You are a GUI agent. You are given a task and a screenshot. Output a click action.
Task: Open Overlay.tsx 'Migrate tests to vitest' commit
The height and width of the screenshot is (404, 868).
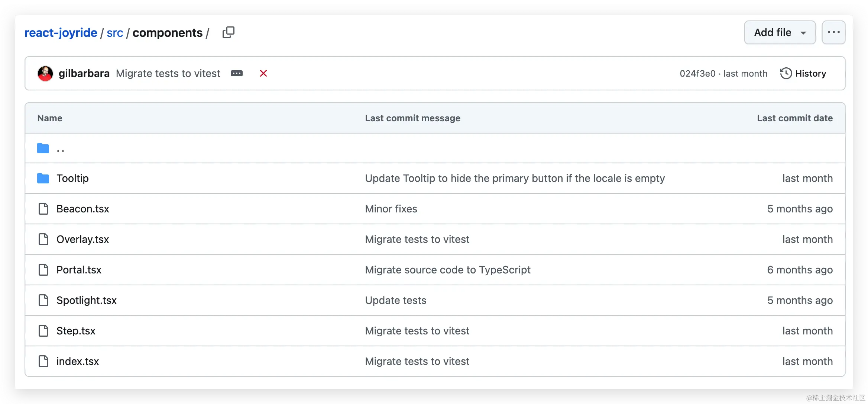tap(417, 239)
